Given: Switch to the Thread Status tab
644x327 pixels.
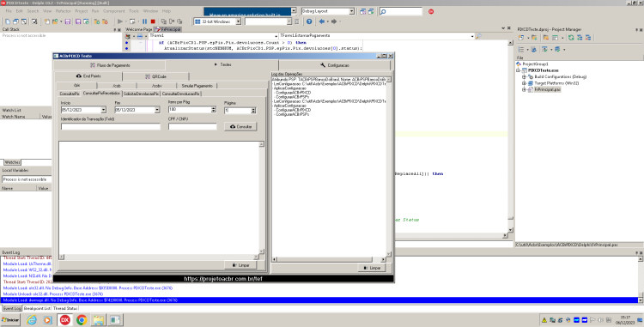Looking at the screenshot, I should coord(65,308).
